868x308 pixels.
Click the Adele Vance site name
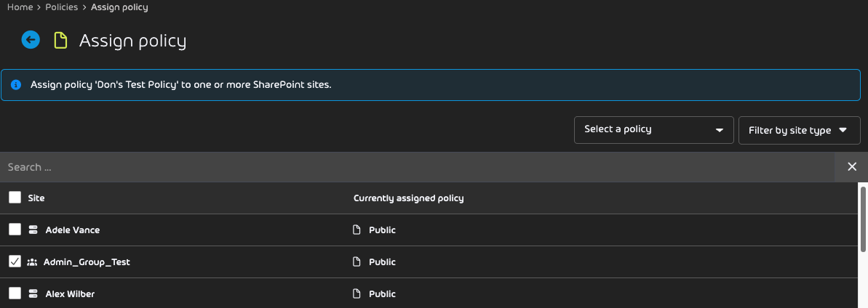[x=73, y=230]
